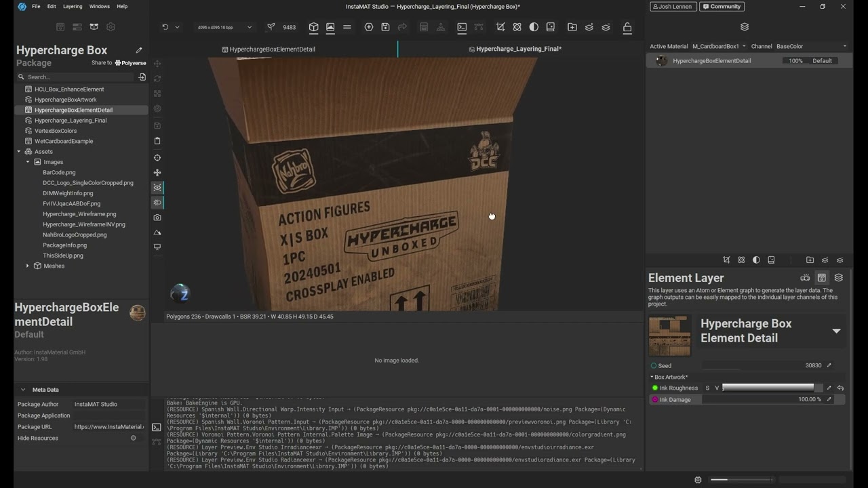This screenshot has width=868, height=488.
Task: Click the reset arrow beside Ink Roughness
Action: (840, 388)
